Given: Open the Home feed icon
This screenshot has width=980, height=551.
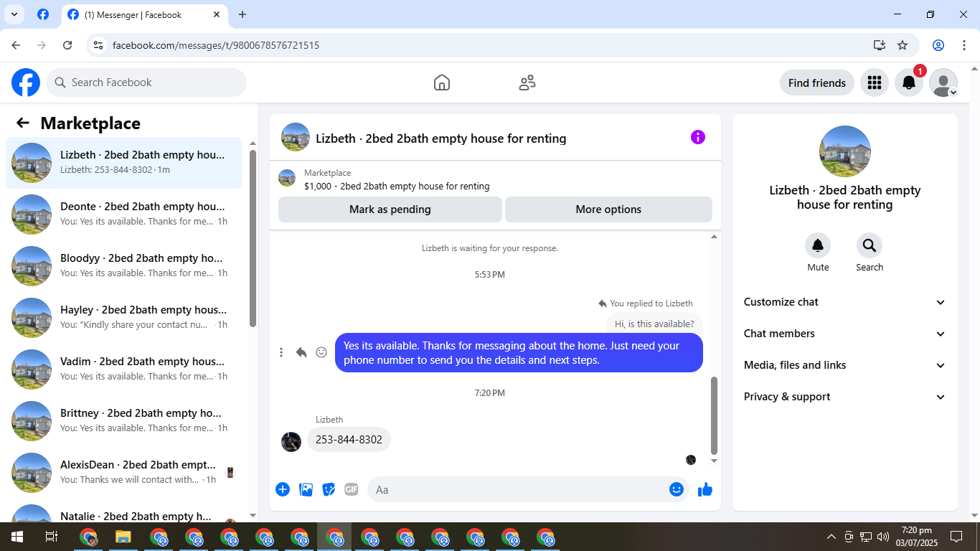Looking at the screenshot, I should tap(442, 83).
